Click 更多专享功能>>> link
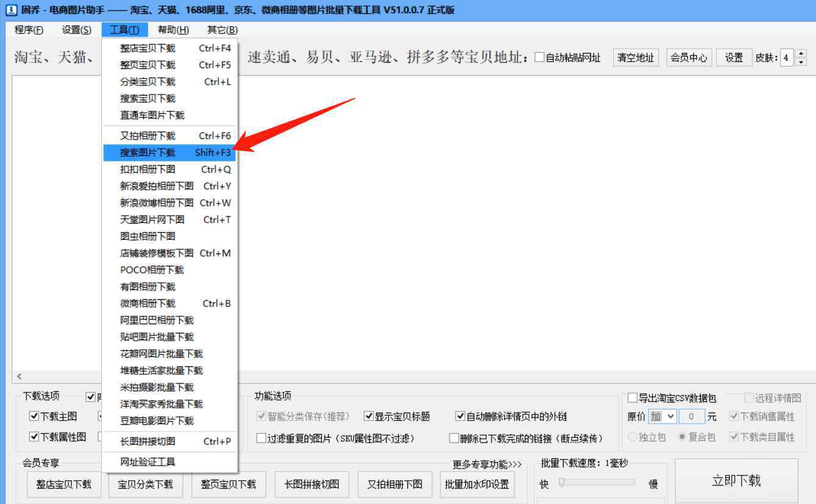Viewport: 816px width, 504px height. click(x=487, y=465)
